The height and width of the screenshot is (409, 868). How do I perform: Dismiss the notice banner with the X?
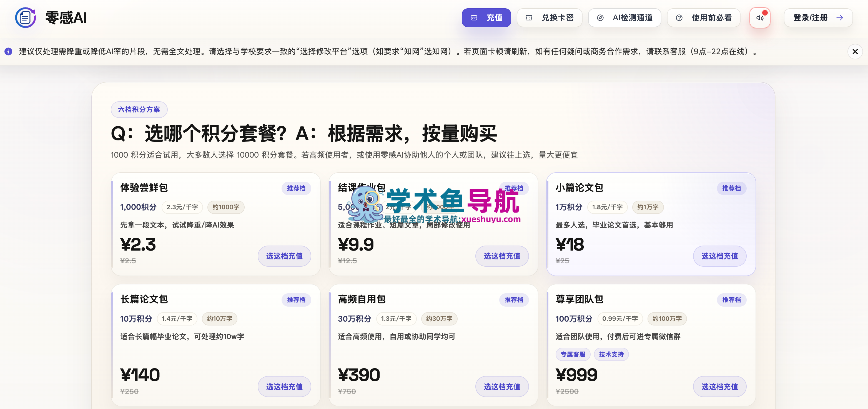click(855, 52)
